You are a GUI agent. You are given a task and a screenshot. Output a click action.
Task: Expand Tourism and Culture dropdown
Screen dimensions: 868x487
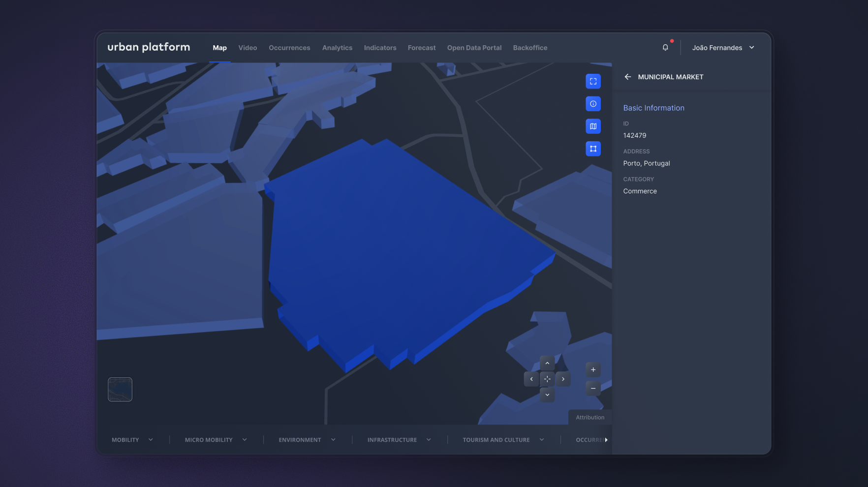click(x=503, y=440)
